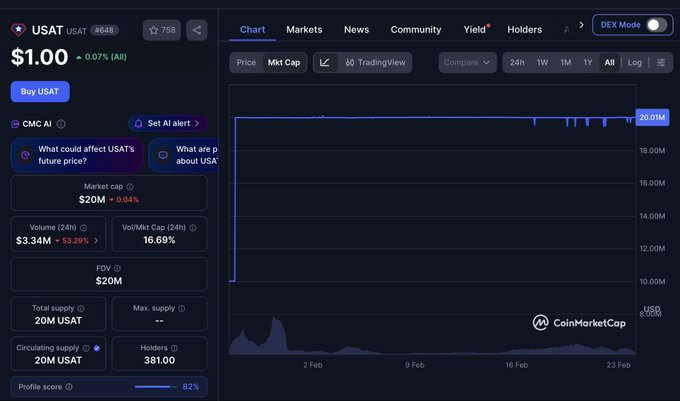Open the Community tab
The width and height of the screenshot is (680, 401).
click(416, 29)
